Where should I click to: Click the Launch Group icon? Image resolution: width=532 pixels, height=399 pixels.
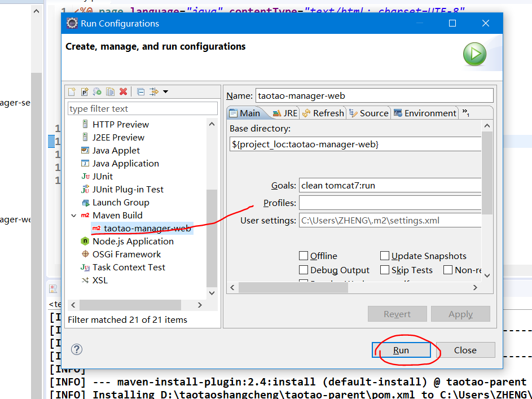click(x=86, y=203)
